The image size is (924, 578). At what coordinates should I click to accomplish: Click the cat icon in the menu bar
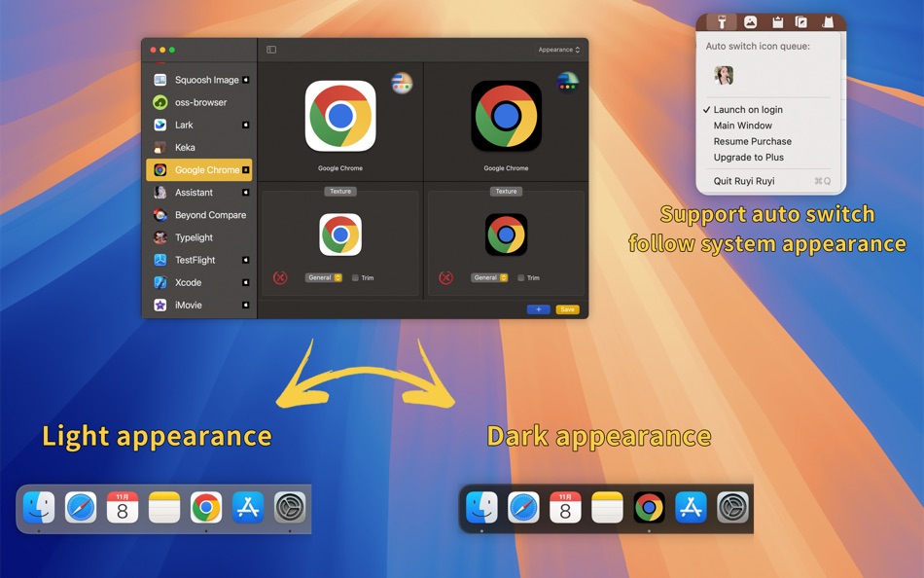pos(828,22)
